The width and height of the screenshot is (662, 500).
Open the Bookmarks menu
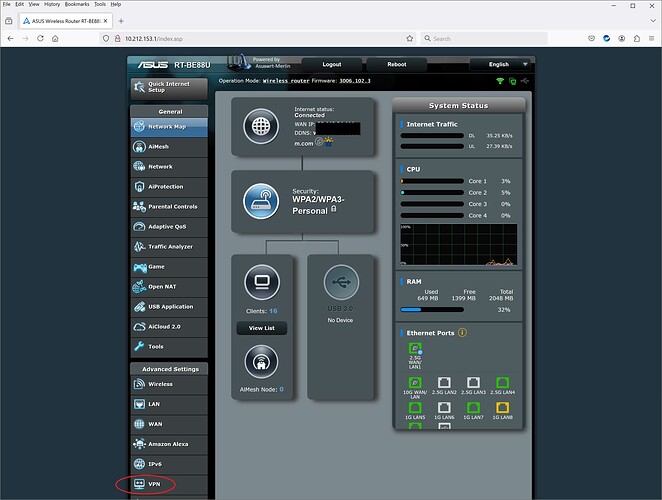click(77, 4)
